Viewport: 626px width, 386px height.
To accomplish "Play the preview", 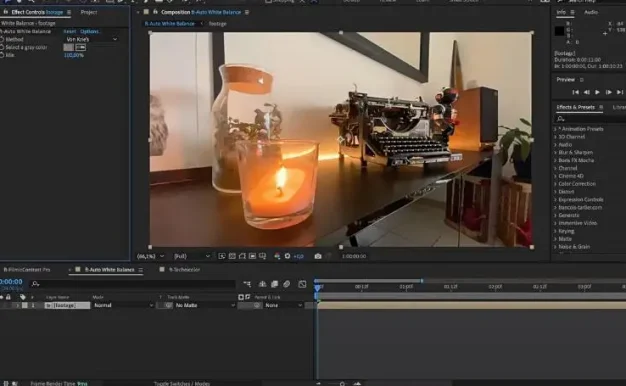I will click(597, 92).
